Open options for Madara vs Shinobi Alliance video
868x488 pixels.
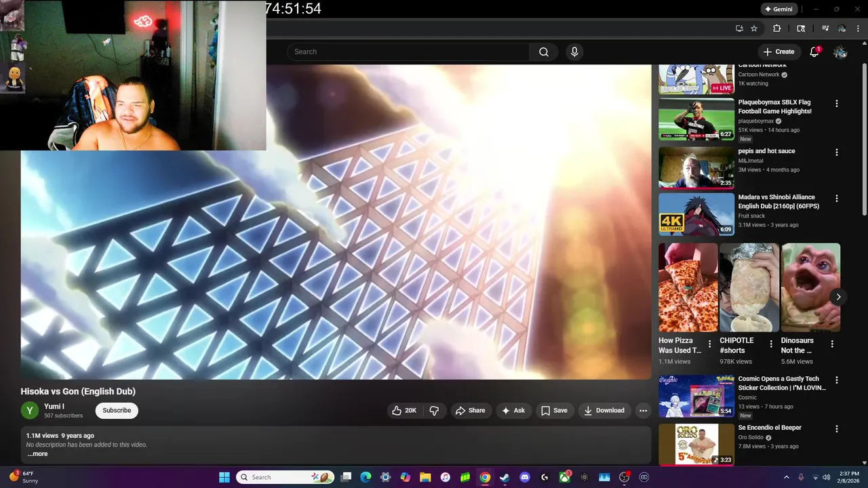(837, 199)
